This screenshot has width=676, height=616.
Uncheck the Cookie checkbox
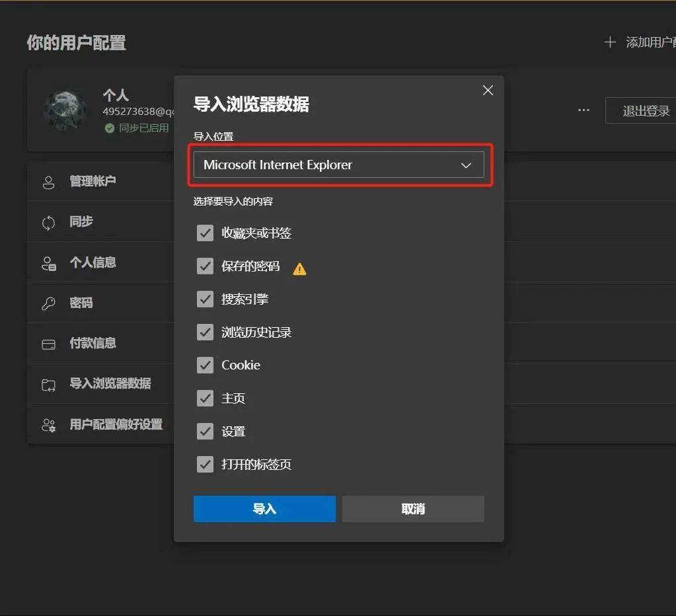pos(205,365)
